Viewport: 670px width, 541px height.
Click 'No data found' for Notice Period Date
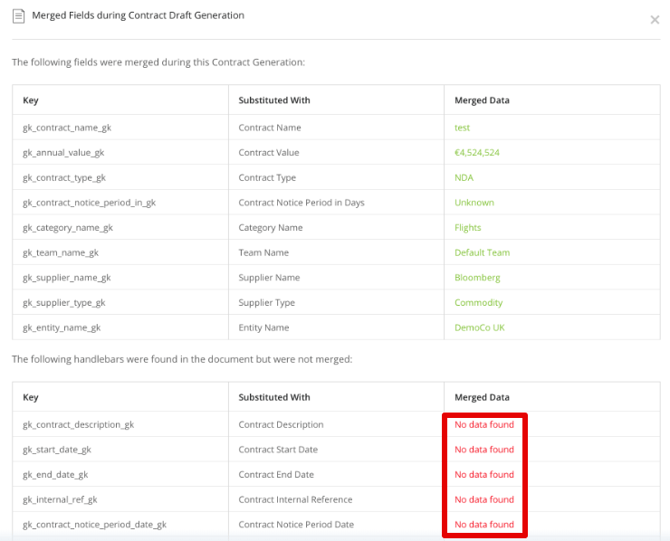(484, 525)
